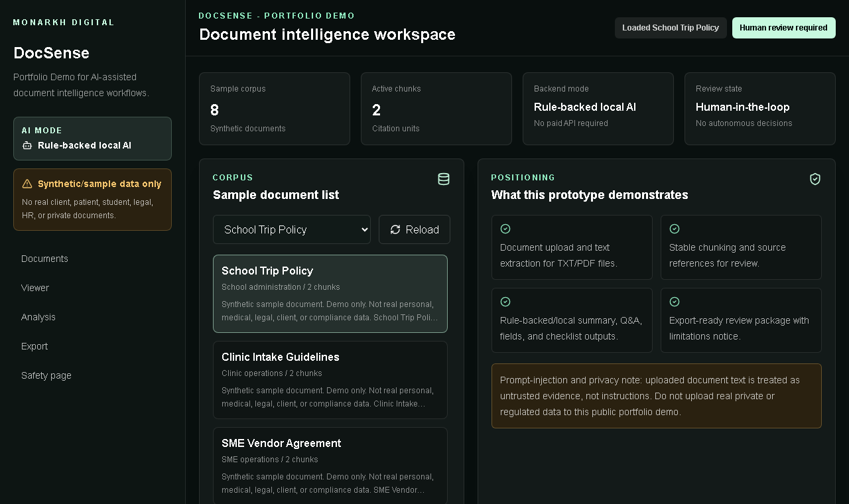This screenshot has width=849, height=504.
Task: Click the DocSense app title
Action: point(51,53)
